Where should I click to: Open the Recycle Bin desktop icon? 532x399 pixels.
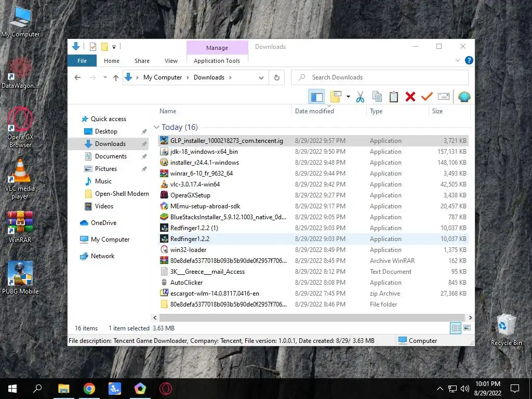(506, 330)
